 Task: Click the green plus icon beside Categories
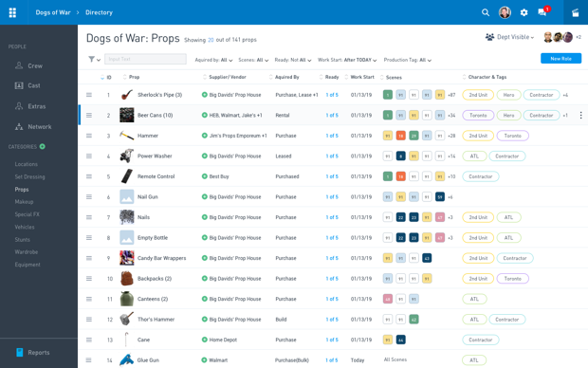[43, 146]
